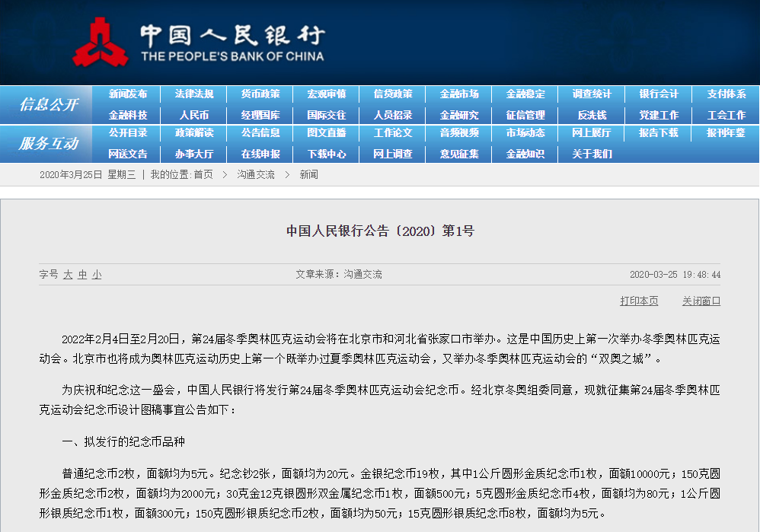
Task: Select 政策解读 menu item
Action: coord(194,132)
